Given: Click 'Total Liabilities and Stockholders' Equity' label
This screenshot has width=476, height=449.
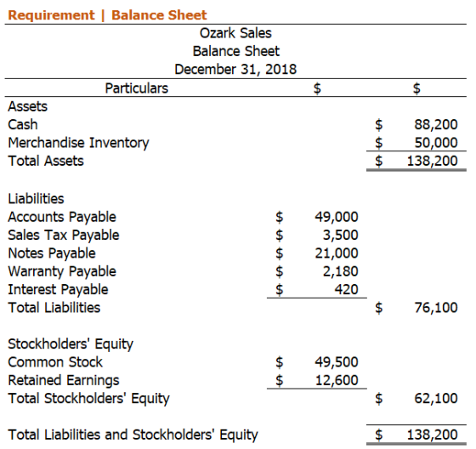Looking at the screenshot, I should point(133,435).
